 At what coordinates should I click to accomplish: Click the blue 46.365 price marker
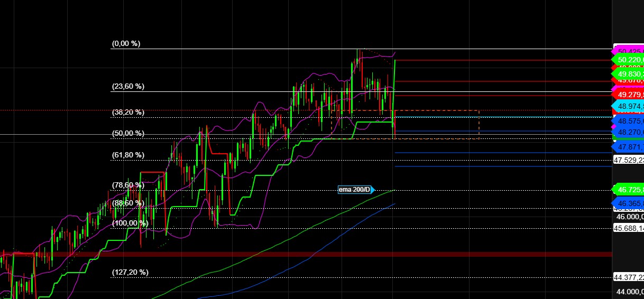pyautogui.click(x=629, y=203)
